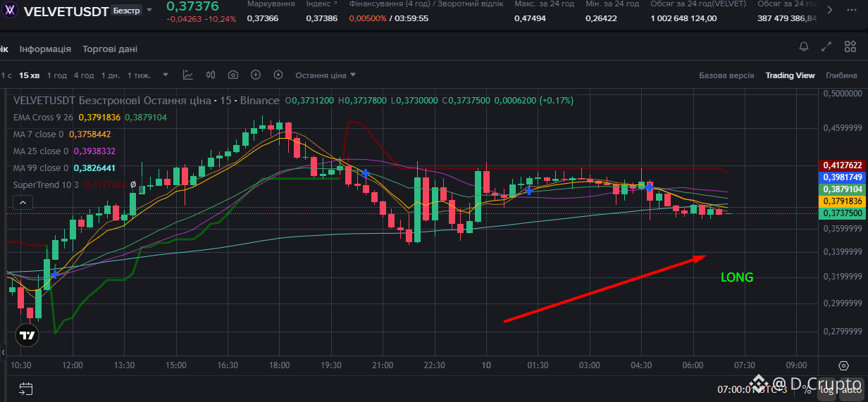Click current price 0,3737500 axis label
The image size is (868, 402).
point(843,213)
